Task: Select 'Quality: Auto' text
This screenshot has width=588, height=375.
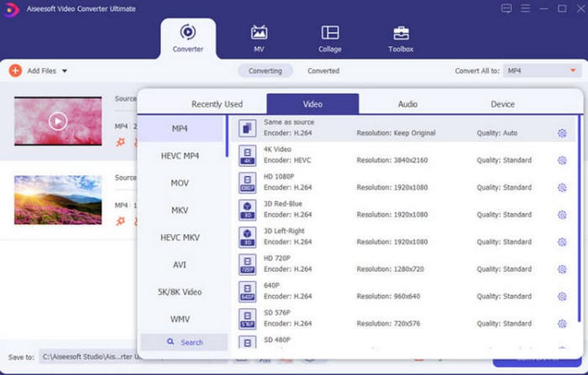Action: (497, 133)
